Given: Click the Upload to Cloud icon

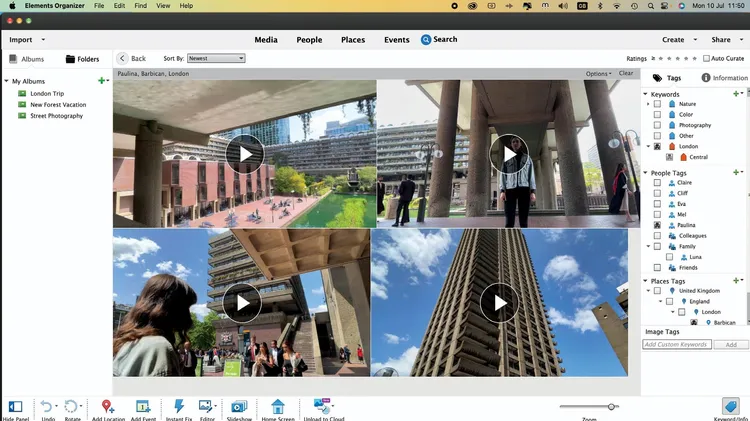Looking at the screenshot, I should [322, 406].
